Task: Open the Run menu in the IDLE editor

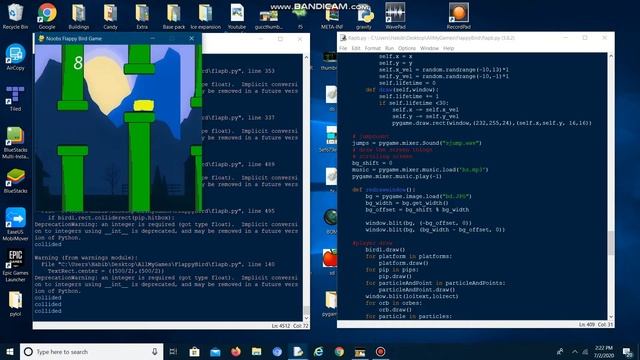Action: (389, 48)
